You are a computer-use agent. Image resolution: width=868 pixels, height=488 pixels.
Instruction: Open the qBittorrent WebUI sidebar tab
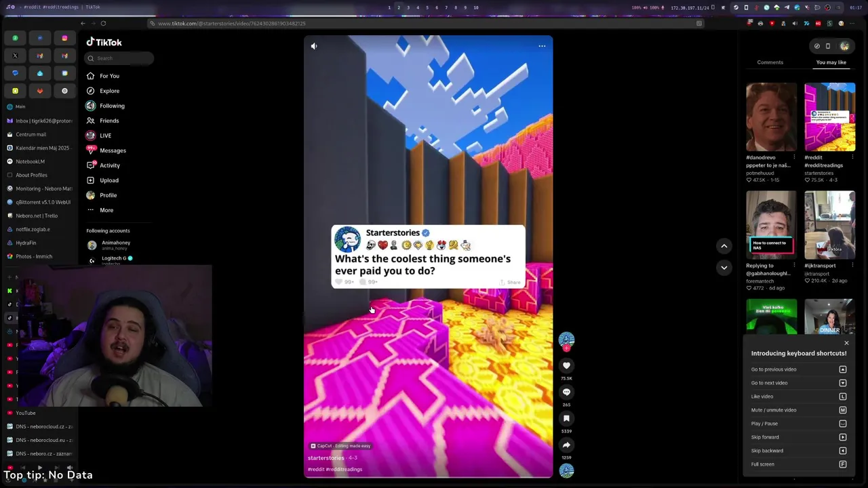click(x=39, y=202)
